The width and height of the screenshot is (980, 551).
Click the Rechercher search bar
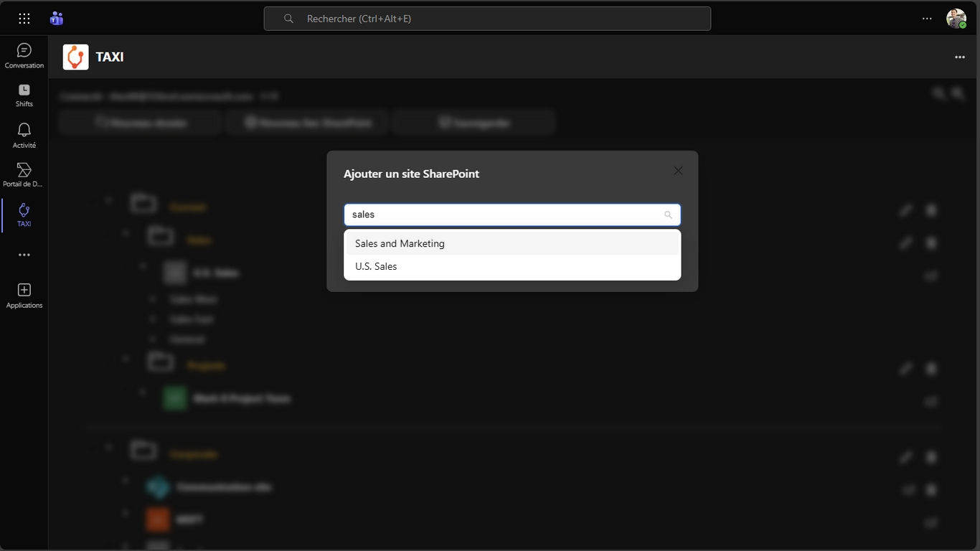point(487,19)
